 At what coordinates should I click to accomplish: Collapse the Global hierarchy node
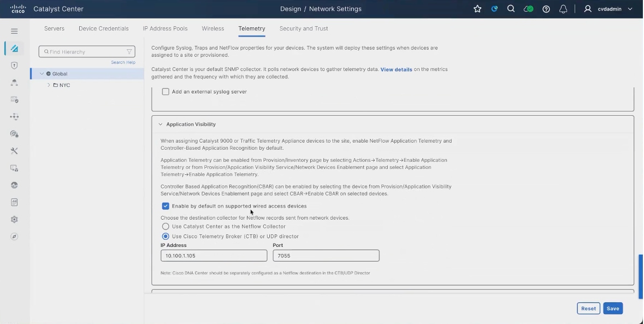(x=42, y=74)
